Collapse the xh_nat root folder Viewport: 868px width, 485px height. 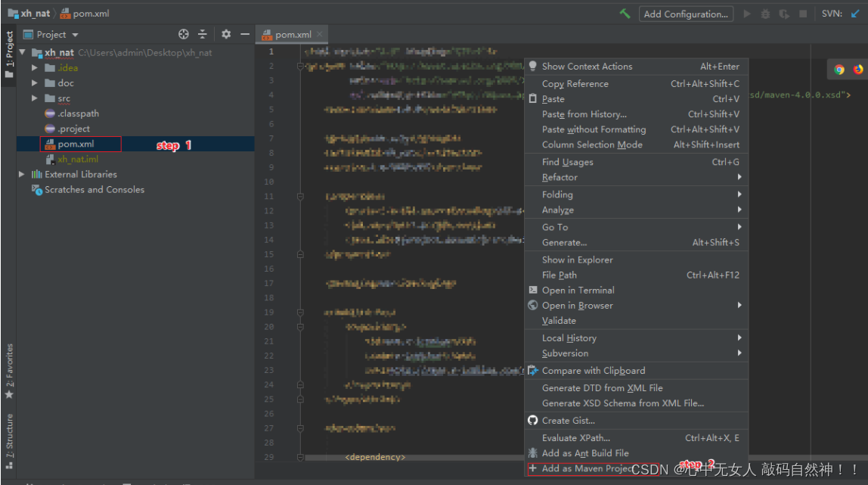pos(22,52)
